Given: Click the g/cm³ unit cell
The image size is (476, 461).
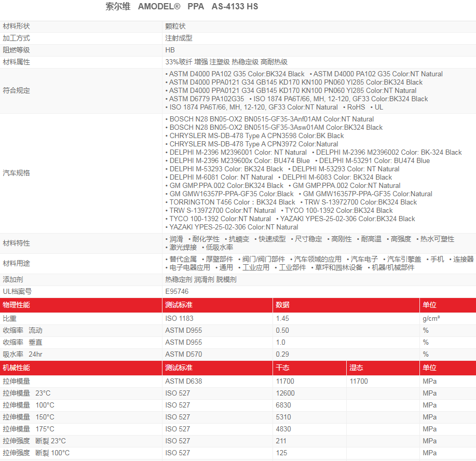Looking at the screenshot, I should point(431,319).
